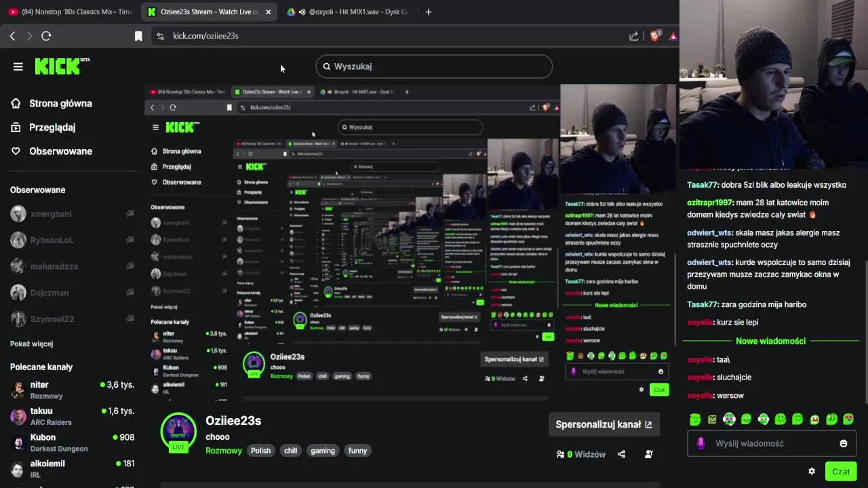The image size is (868, 488).
Task: Open the Rozmowy category link under Oziiee23s
Action: 224,451
